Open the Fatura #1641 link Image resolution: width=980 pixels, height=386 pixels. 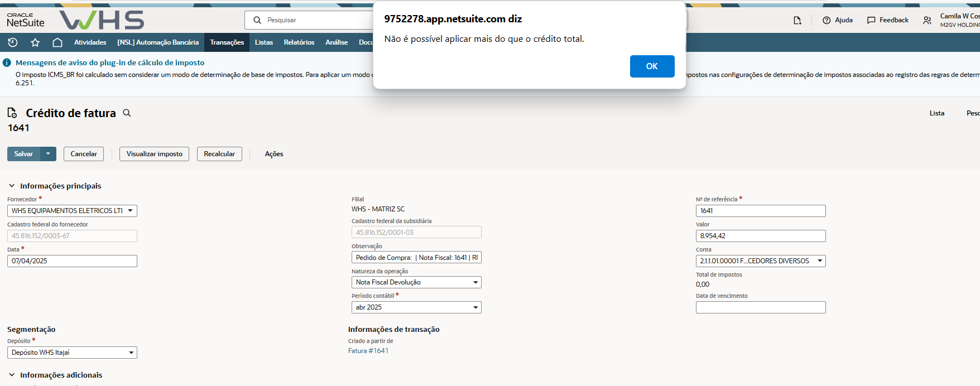tap(368, 351)
